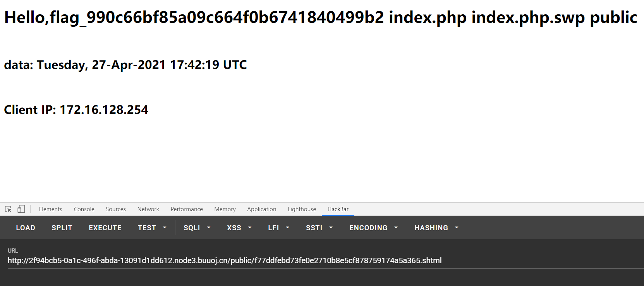Switch to the Application tab
The height and width of the screenshot is (286, 644).
(261, 209)
